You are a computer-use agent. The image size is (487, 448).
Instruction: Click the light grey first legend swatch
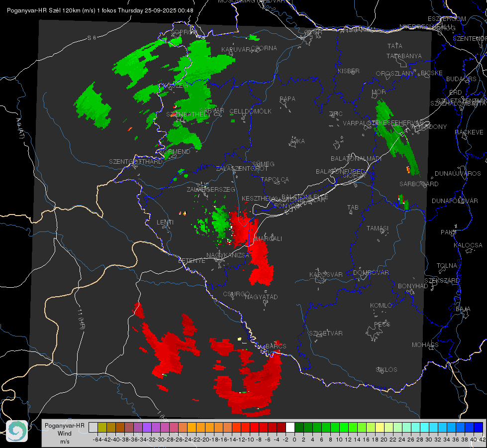coord(93,427)
